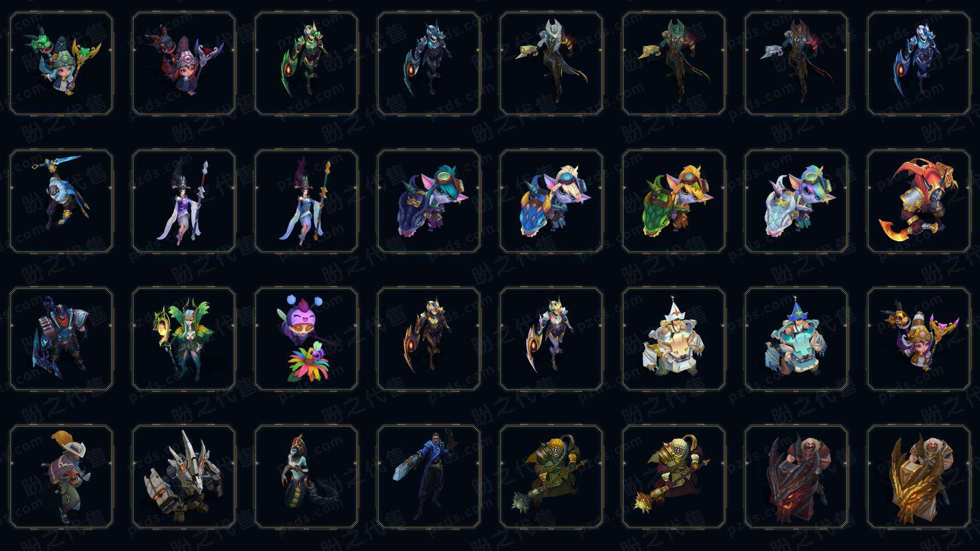Choose the pastel rainbow Yuumi chroma tile
980x551 pixels.
[796, 201]
